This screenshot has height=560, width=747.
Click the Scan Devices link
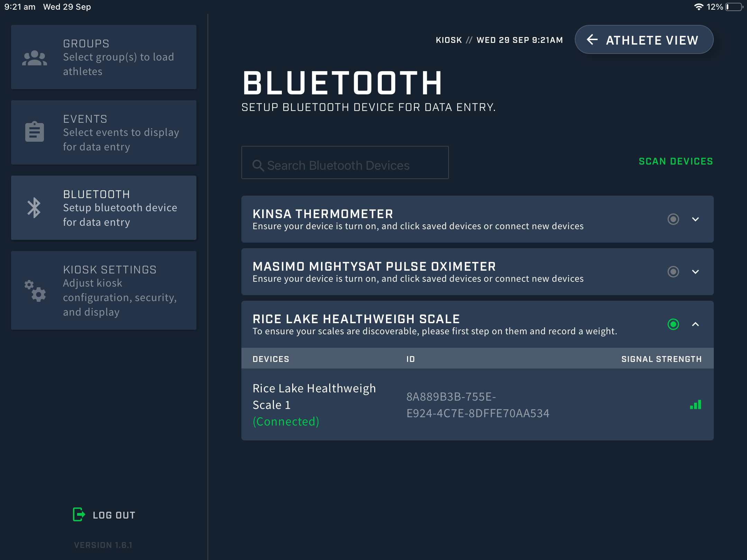click(x=676, y=161)
